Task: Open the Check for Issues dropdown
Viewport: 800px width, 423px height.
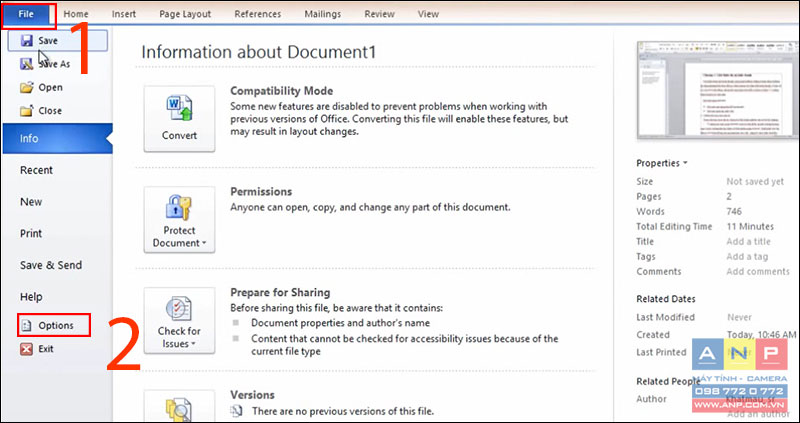Action: (179, 320)
